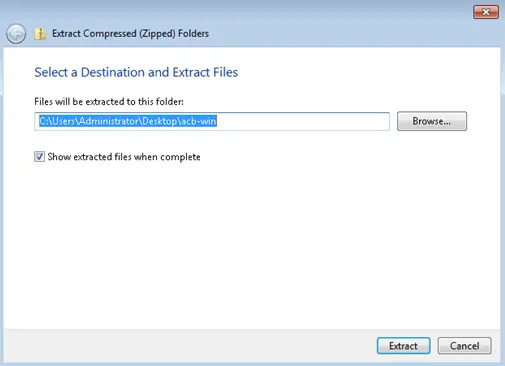The width and height of the screenshot is (505, 366).
Task: Click 'Select a Destination and Extract Files' heading
Action: [136, 72]
